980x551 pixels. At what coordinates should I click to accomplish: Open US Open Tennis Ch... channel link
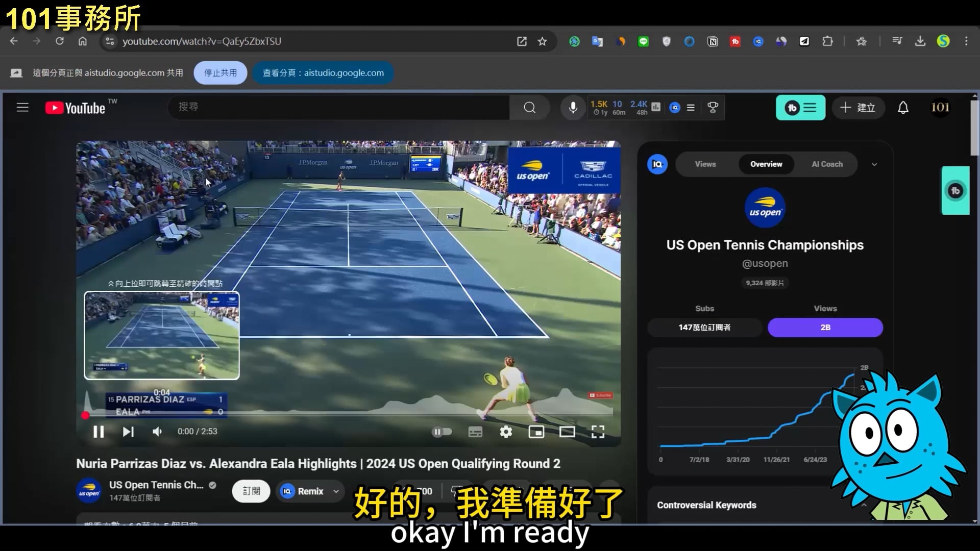pyautogui.click(x=156, y=485)
